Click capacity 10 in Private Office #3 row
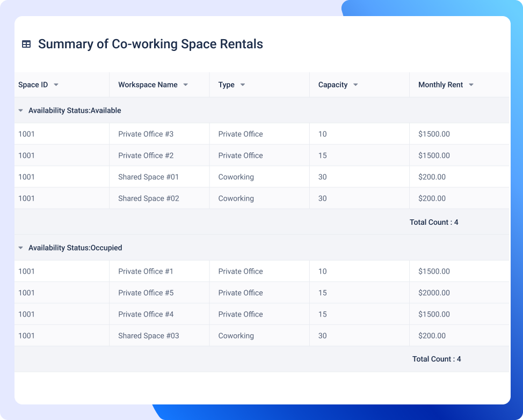Screen dimensions: 523x420 (x=323, y=134)
